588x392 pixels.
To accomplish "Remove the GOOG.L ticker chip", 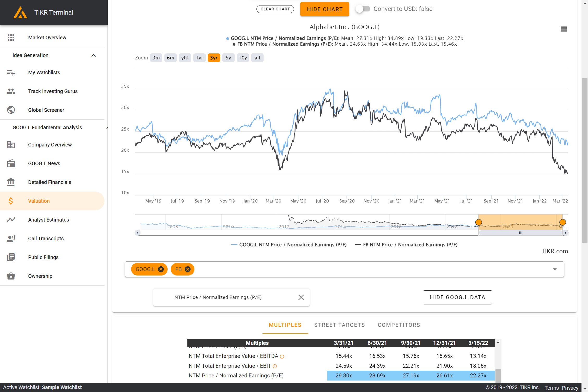I will point(161,269).
